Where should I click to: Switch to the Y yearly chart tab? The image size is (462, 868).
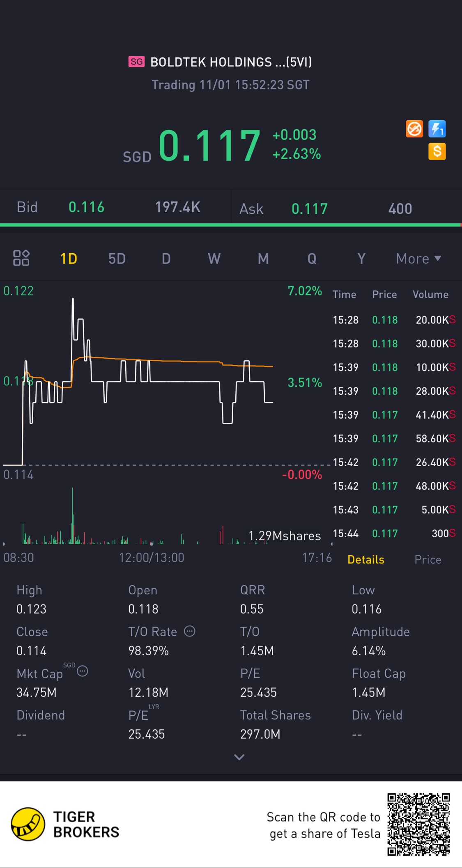(361, 259)
